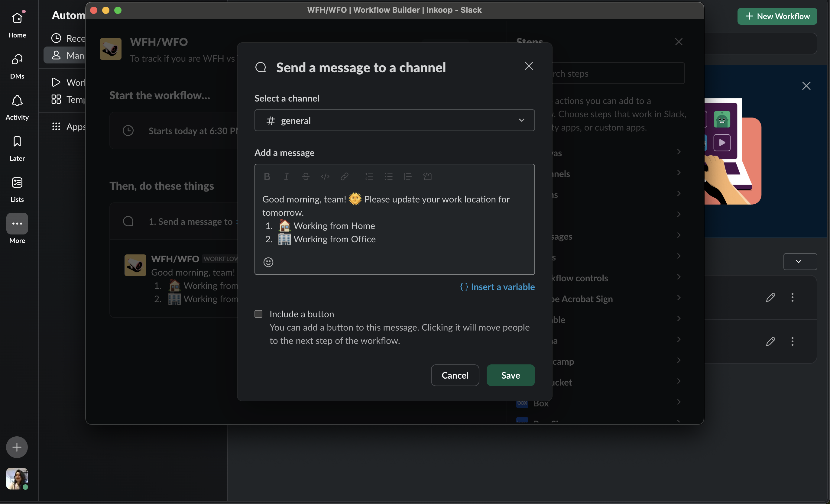
Task: Open Lists in the Slack sidebar
Action: point(17,189)
